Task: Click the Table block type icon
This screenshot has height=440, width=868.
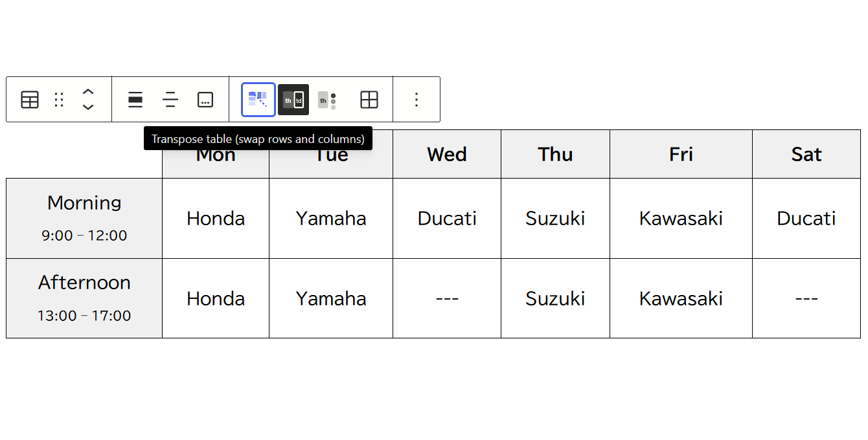Action: [x=30, y=100]
